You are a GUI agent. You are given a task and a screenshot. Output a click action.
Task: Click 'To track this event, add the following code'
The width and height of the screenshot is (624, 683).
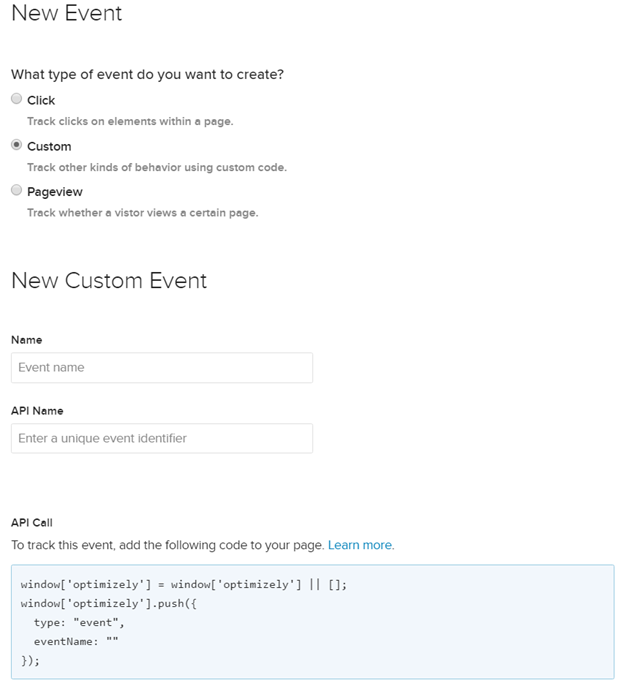click(x=168, y=545)
